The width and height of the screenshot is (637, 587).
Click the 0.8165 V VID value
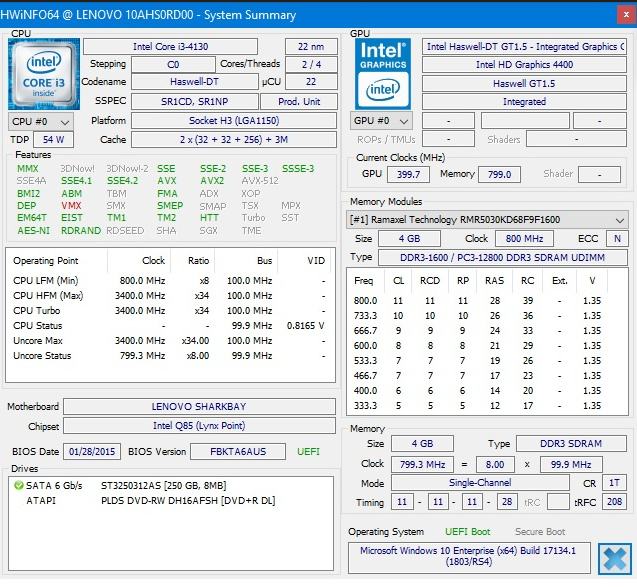[x=306, y=326]
